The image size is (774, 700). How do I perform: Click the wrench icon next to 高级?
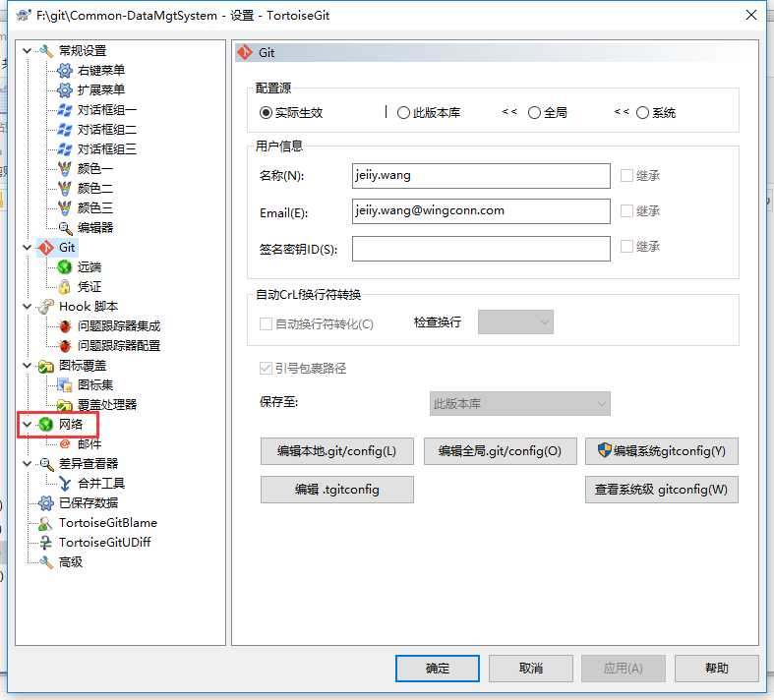(x=46, y=562)
